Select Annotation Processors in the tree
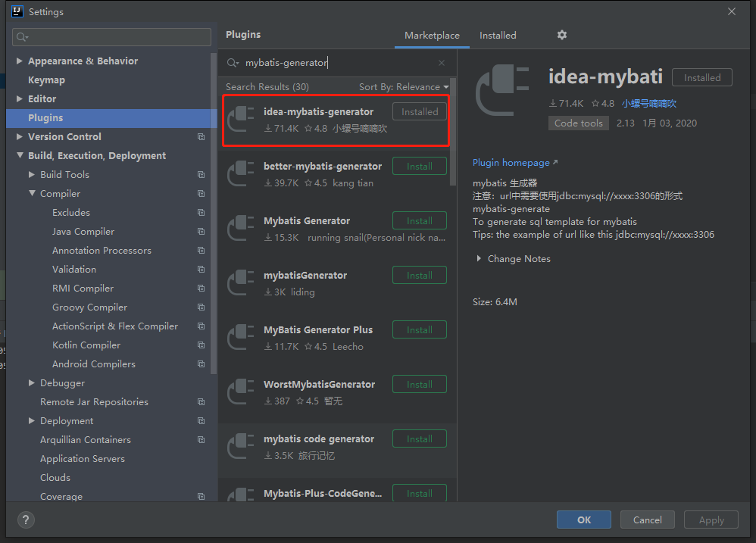Image resolution: width=756 pixels, height=543 pixels. click(x=102, y=251)
